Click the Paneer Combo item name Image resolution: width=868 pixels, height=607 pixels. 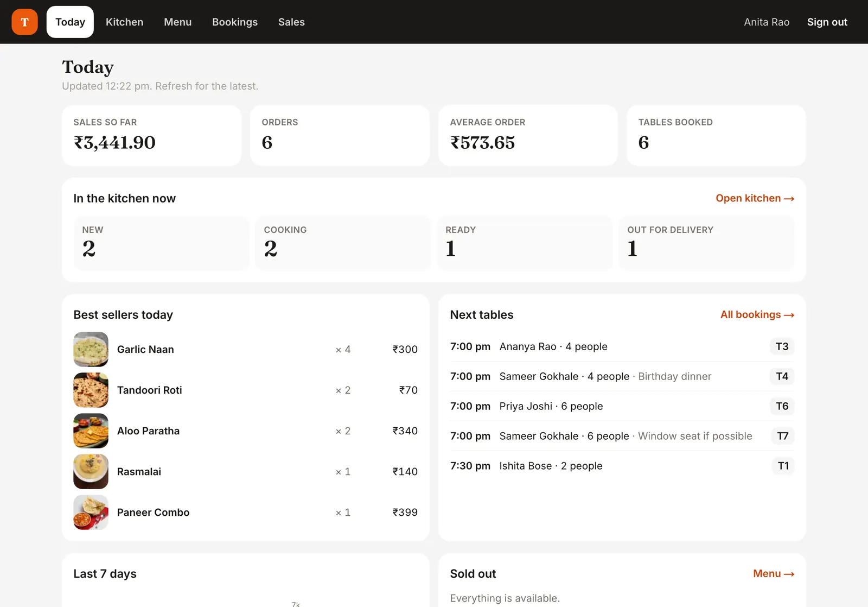point(153,512)
